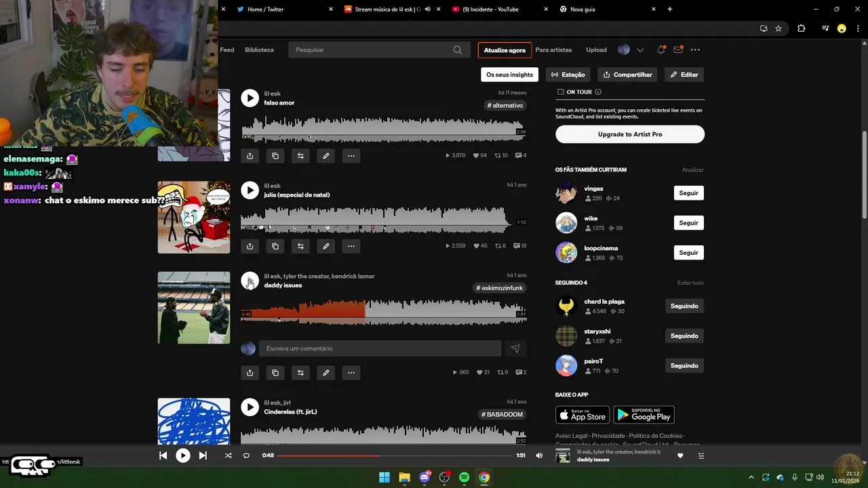
Task: Send comment arrow icon
Action: [x=515, y=348]
